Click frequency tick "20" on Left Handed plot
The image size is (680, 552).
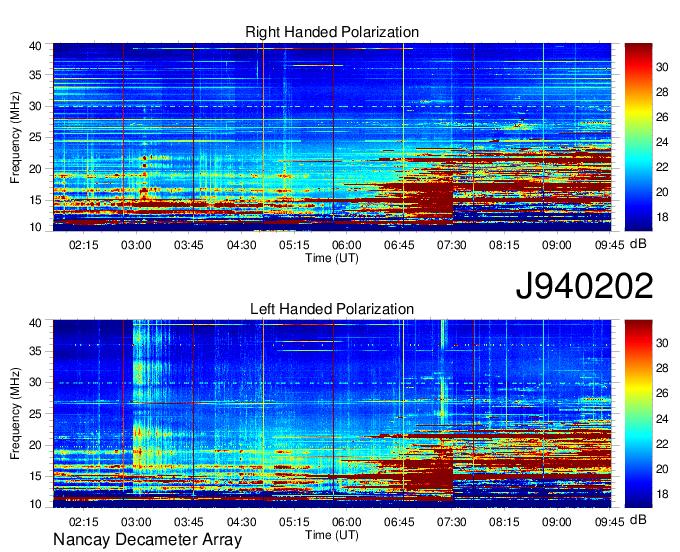pyautogui.click(x=35, y=445)
